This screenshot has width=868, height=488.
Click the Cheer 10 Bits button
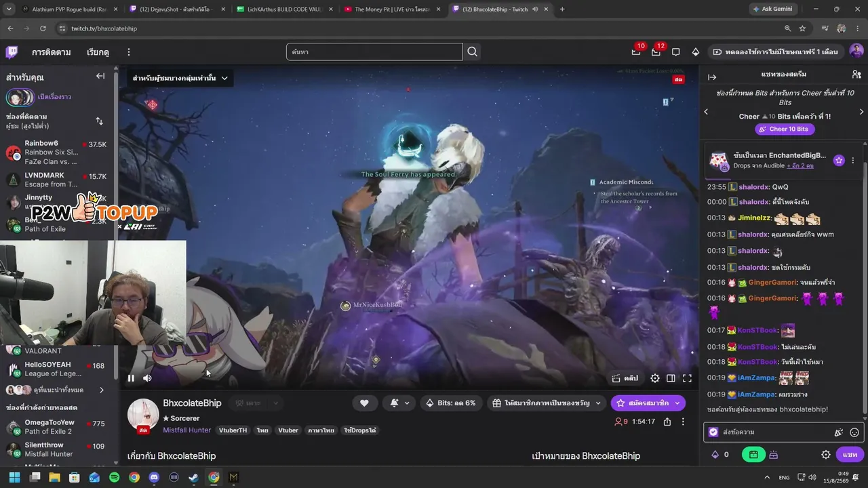pyautogui.click(x=784, y=129)
